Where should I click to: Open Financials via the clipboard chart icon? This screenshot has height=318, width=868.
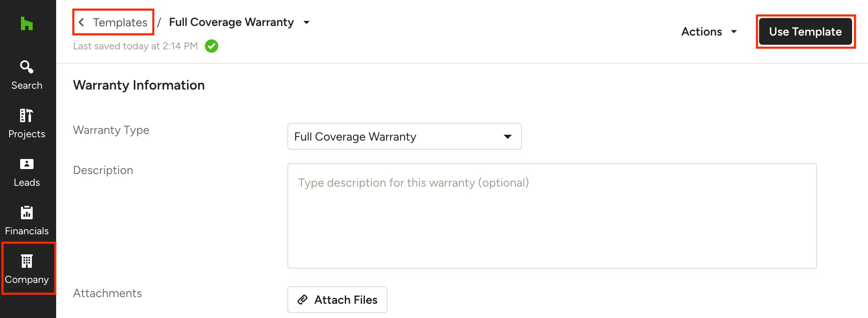27,213
